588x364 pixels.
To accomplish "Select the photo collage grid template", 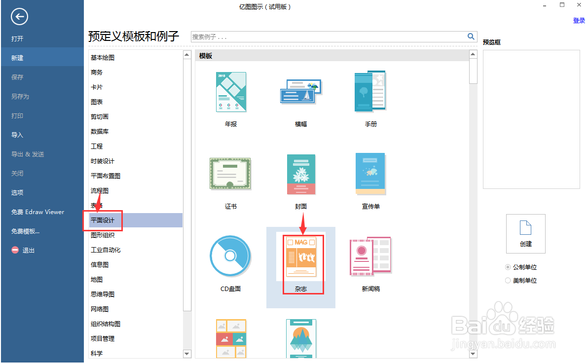I will 231,338.
